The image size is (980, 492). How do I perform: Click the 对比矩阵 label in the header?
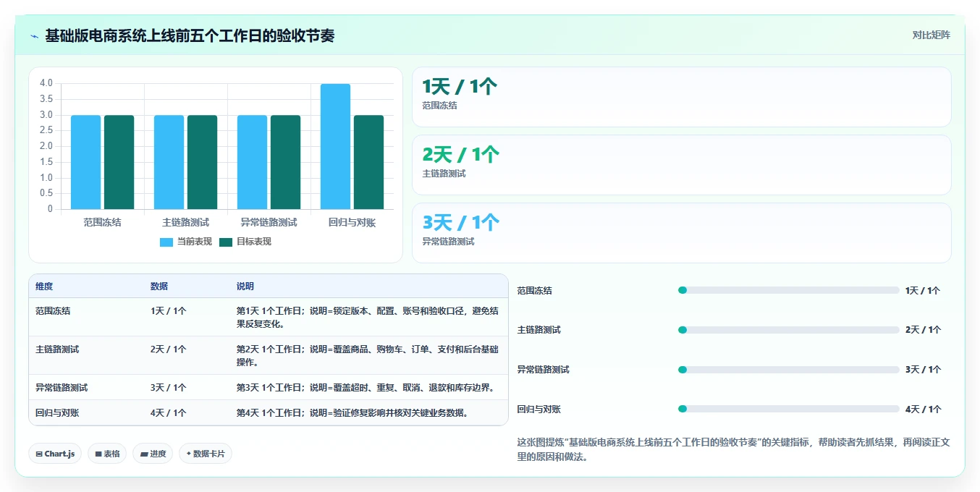(x=931, y=35)
